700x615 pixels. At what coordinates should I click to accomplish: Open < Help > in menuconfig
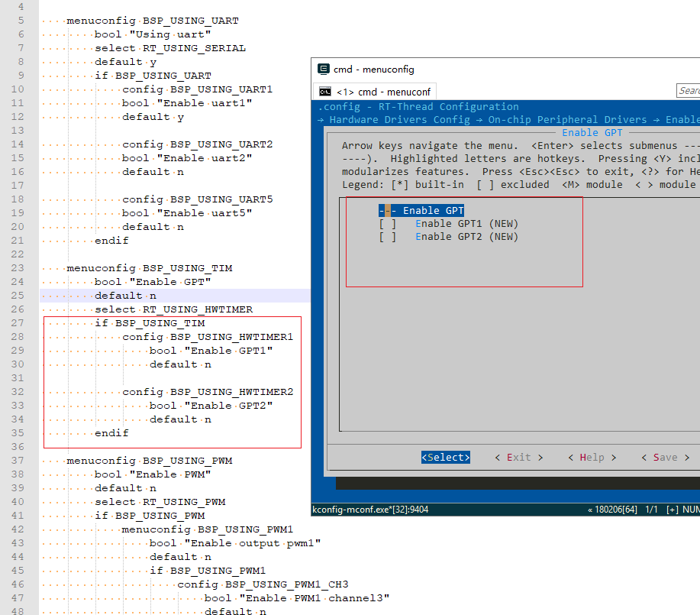[592, 458]
